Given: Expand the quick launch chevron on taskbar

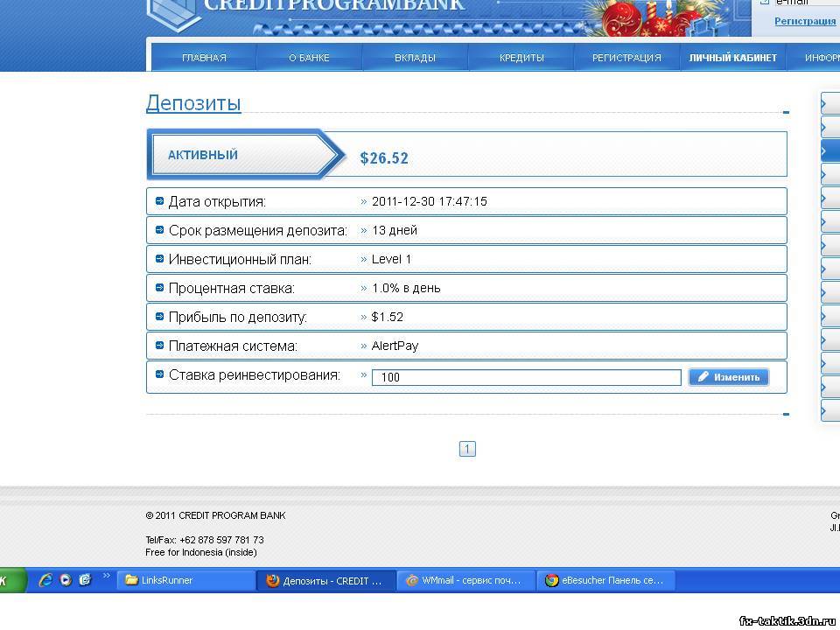Looking at the screenshot, I should [107, 576].
